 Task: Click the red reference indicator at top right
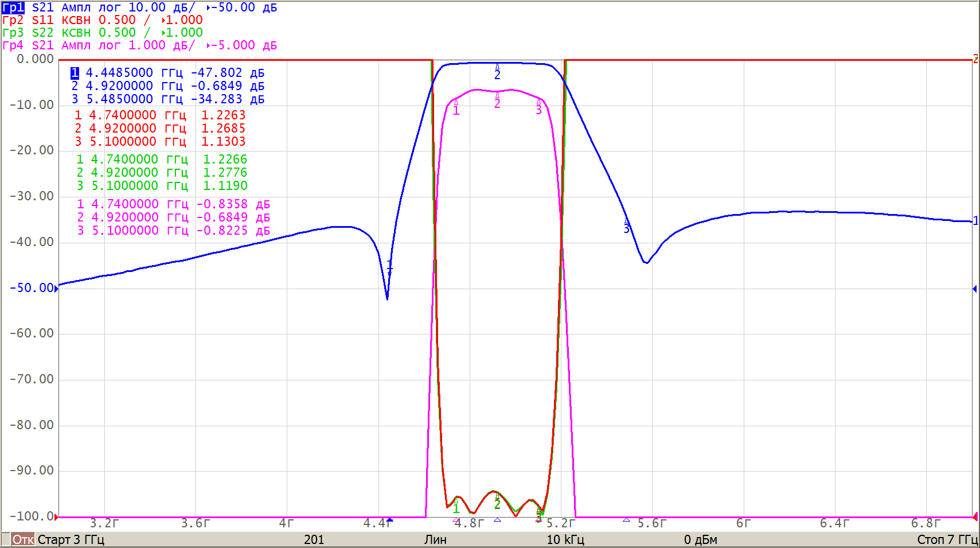[975, 59]
